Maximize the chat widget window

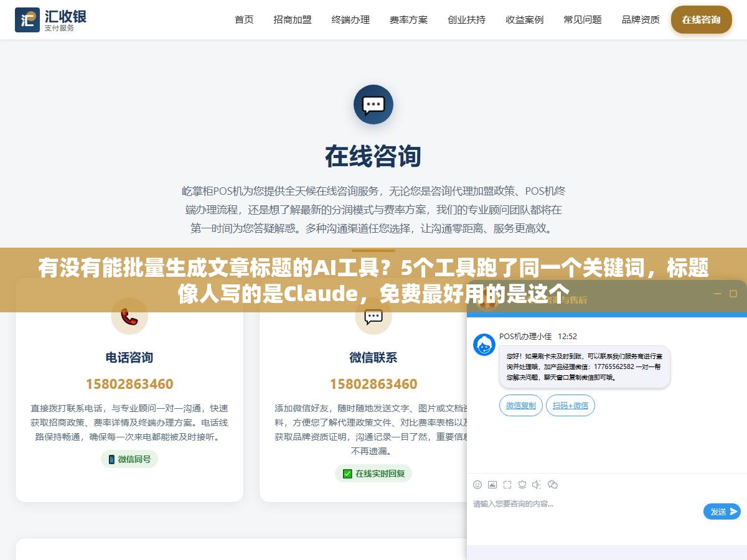733,294
